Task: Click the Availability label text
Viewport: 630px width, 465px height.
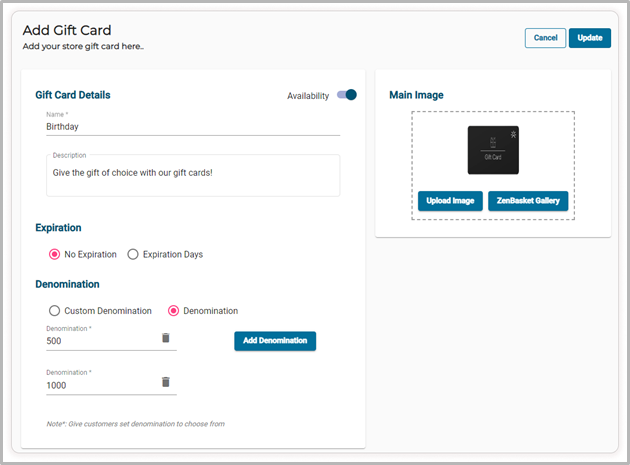Action: [308, 96]
